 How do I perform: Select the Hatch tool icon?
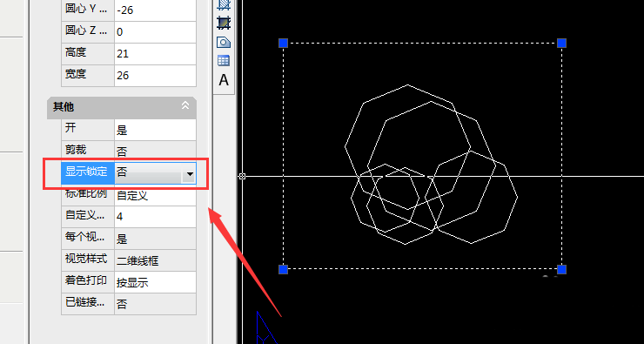point(224,4)
